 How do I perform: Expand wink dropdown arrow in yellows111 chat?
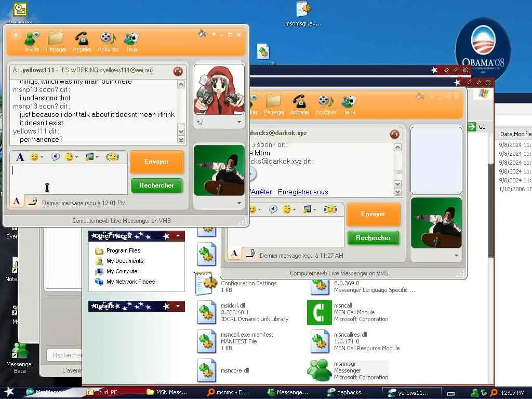(77, 157)
